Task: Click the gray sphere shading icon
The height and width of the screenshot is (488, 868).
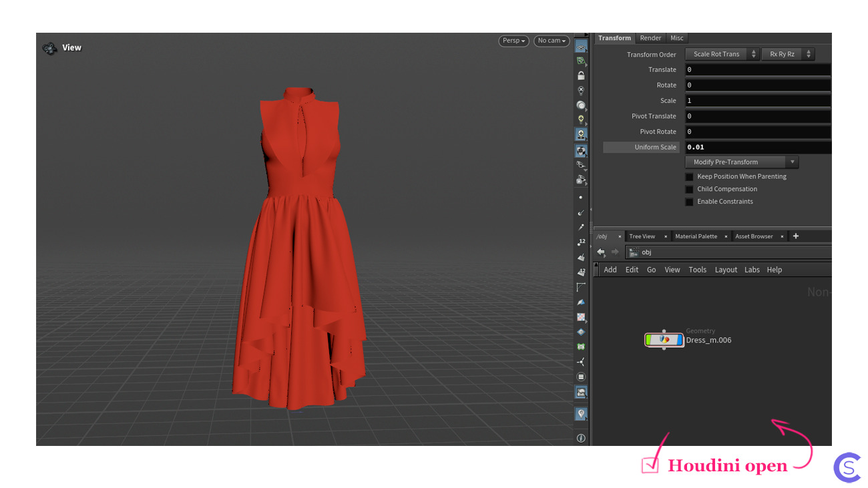Action: coord(581,105)
